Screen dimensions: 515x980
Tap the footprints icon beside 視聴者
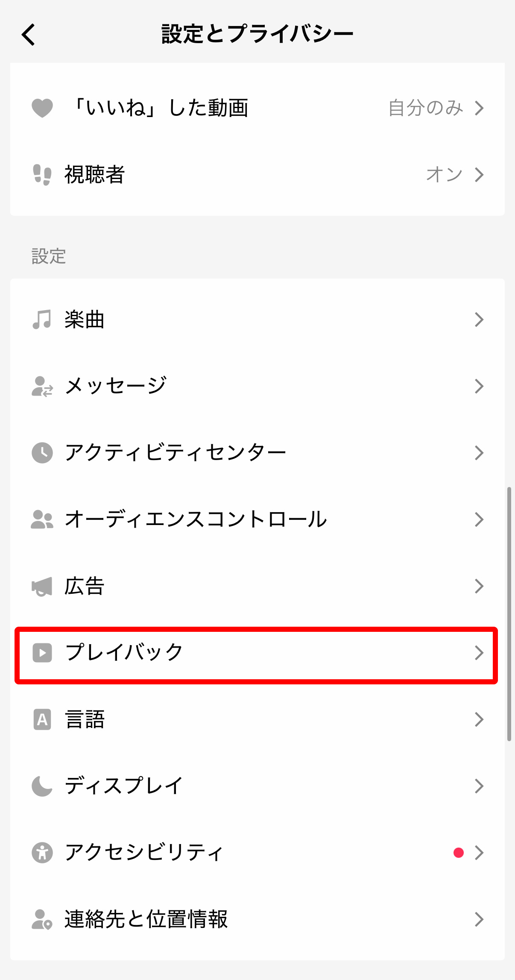pos(42,174)
